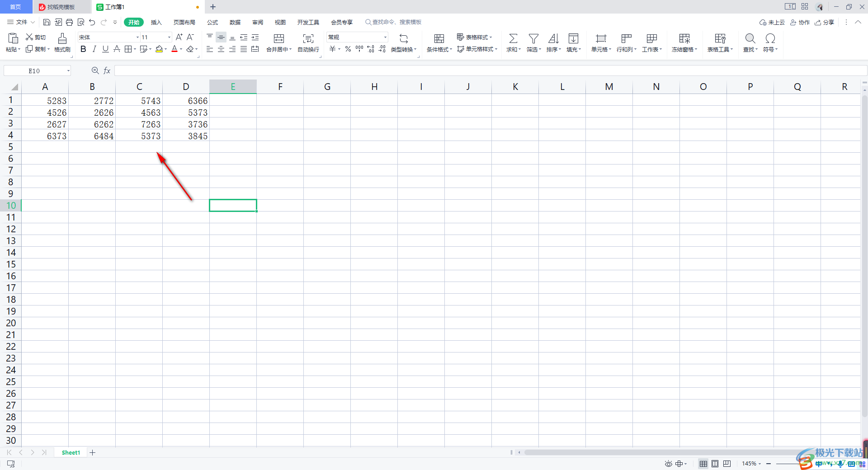Screen dimensions: 868x470
Task: Click the fx insert function icon
Action: tap(107, 70)
